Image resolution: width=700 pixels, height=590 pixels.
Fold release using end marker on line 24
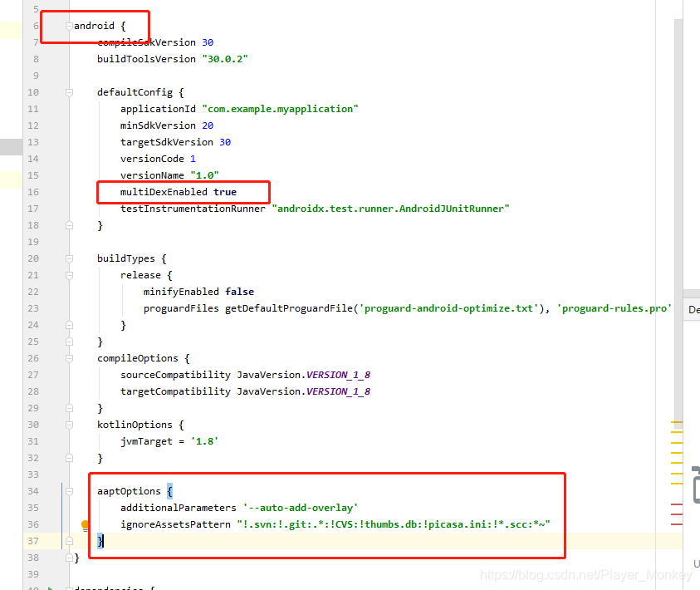(x=69, y=325)
